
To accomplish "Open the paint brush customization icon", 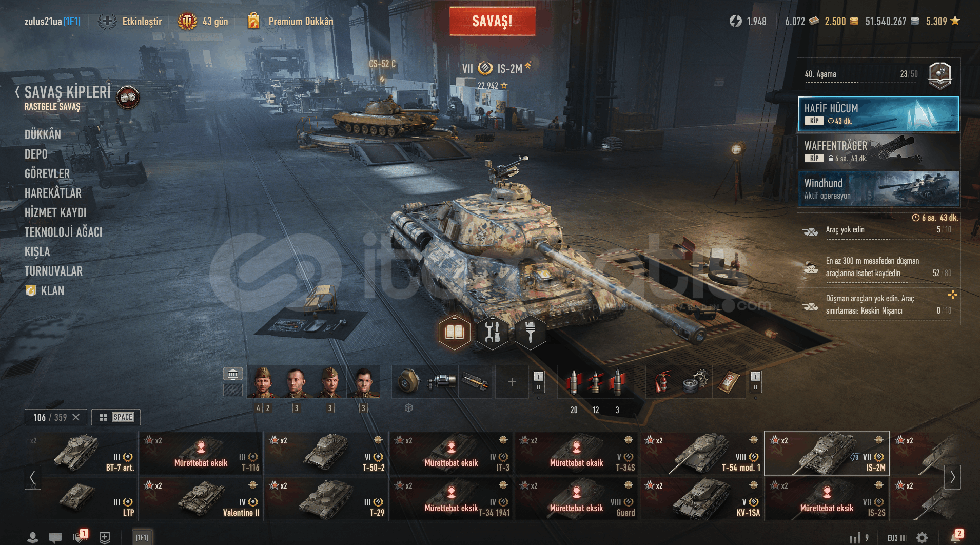I will 530,333.
